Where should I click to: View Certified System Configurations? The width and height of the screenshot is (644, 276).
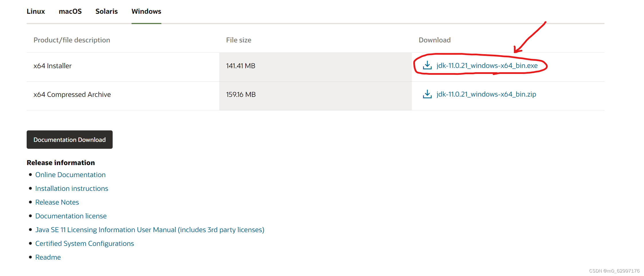point(85,243)
